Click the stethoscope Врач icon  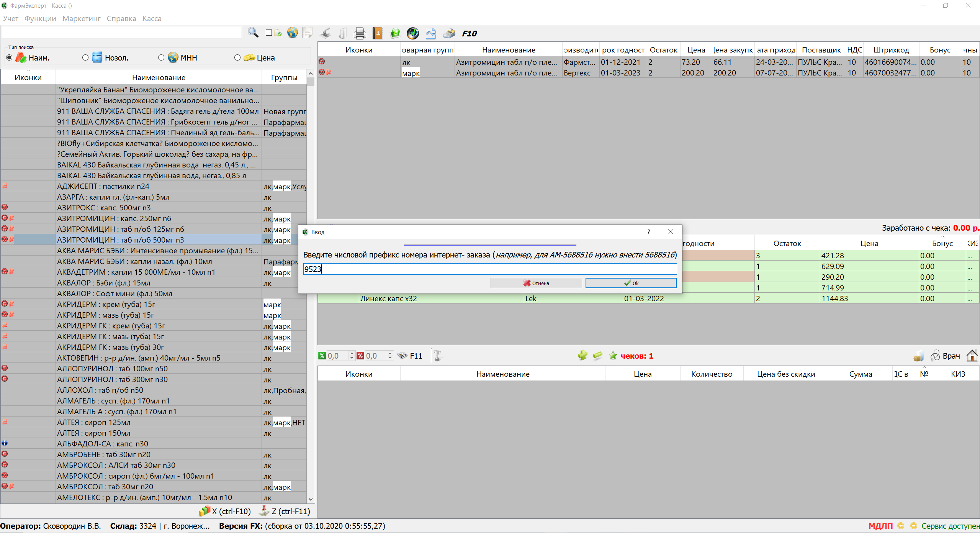tap(935, 356)
